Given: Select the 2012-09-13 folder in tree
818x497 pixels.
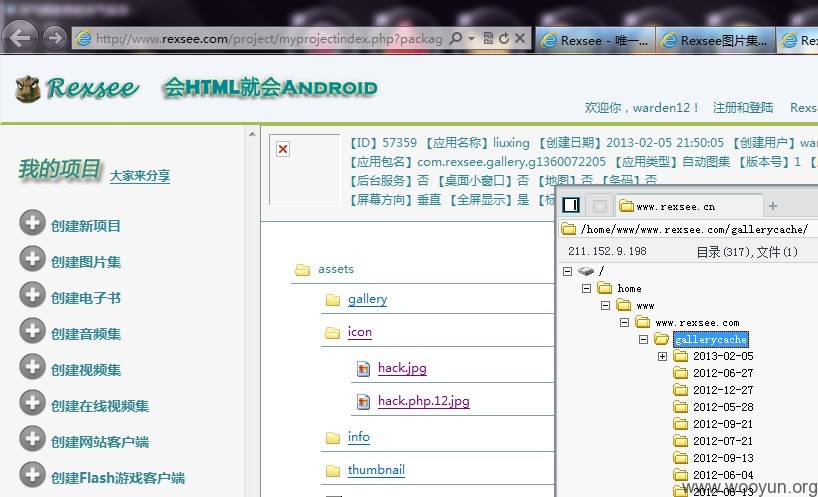Looking at the screenshot, I should 723,458.
